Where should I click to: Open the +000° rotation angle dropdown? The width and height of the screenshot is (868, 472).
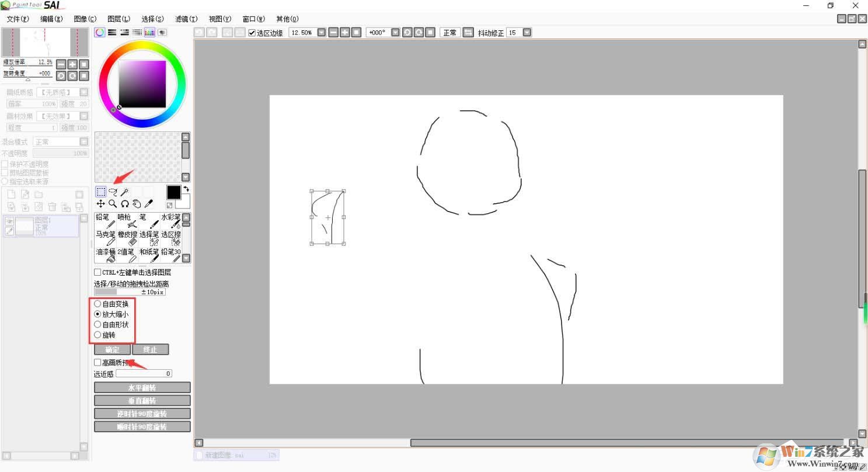click(x=395, y=33)
